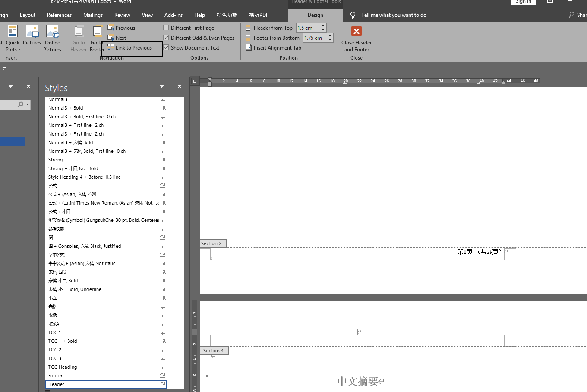Open navigation pane options dropdown arrow
The image size is (587, 392).
(x=11, y=86)
